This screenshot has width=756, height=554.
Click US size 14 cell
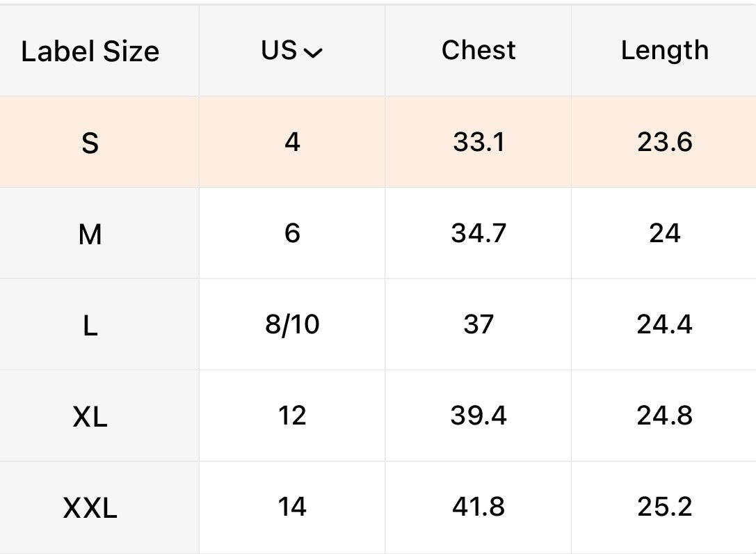[292, 507]
